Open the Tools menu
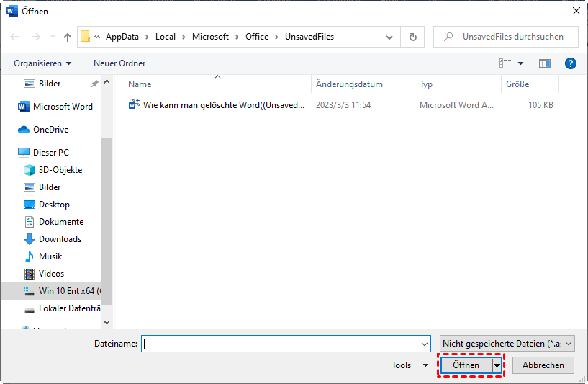This screenshot has width=588, height=384. (x=410, y=365)
